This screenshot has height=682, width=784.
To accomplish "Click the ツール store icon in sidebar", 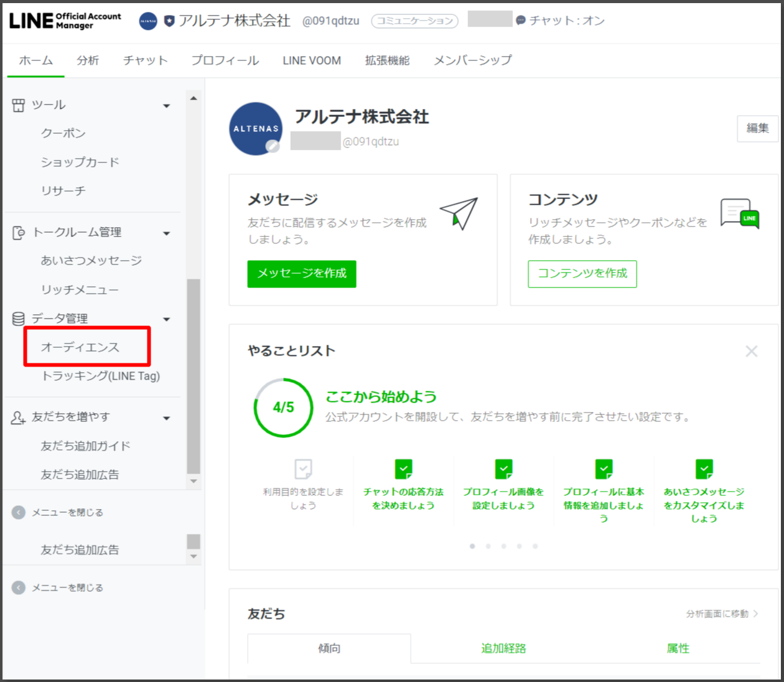I will [x=19, y=105].
